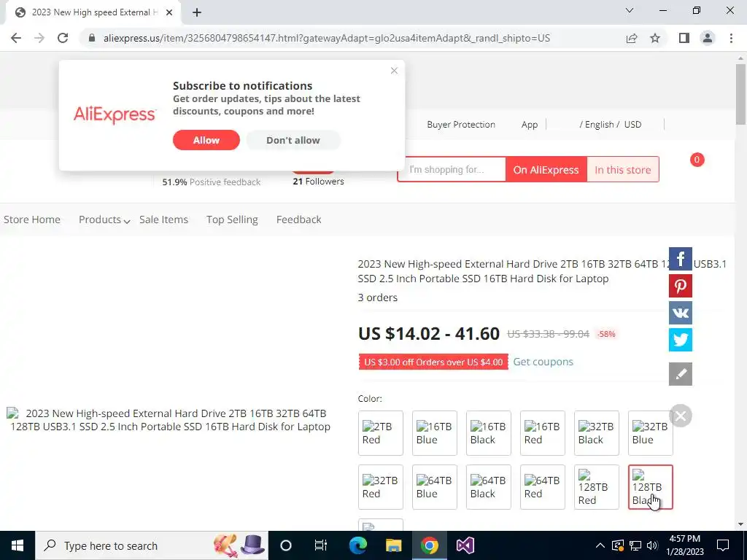Go forward in browser history

(39, 38)
